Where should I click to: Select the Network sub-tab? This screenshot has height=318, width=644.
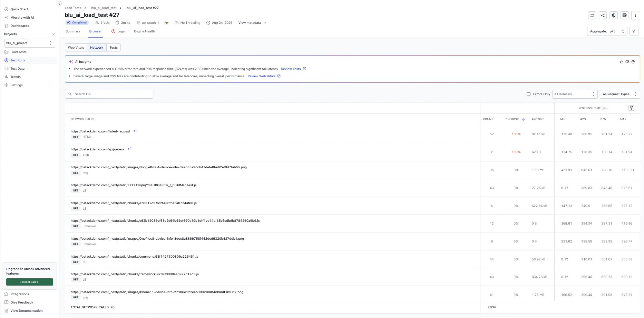(x=97, y=48)
